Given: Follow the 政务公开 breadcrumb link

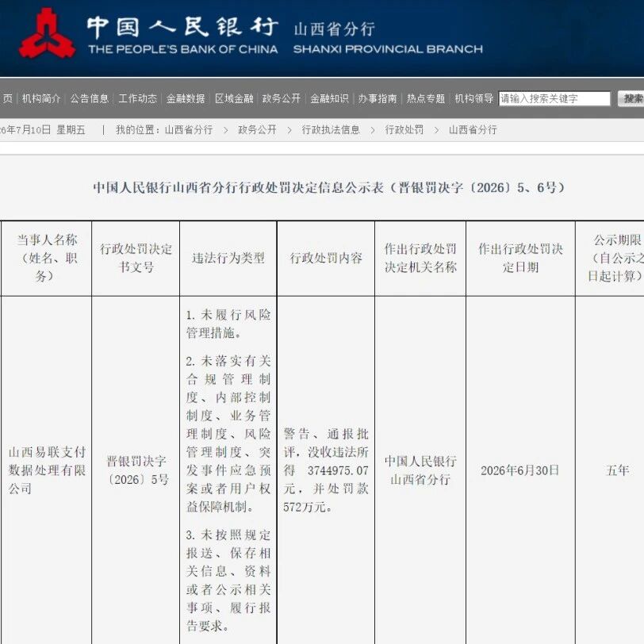Looking at the screenshot, I should [x=258, y=130].
